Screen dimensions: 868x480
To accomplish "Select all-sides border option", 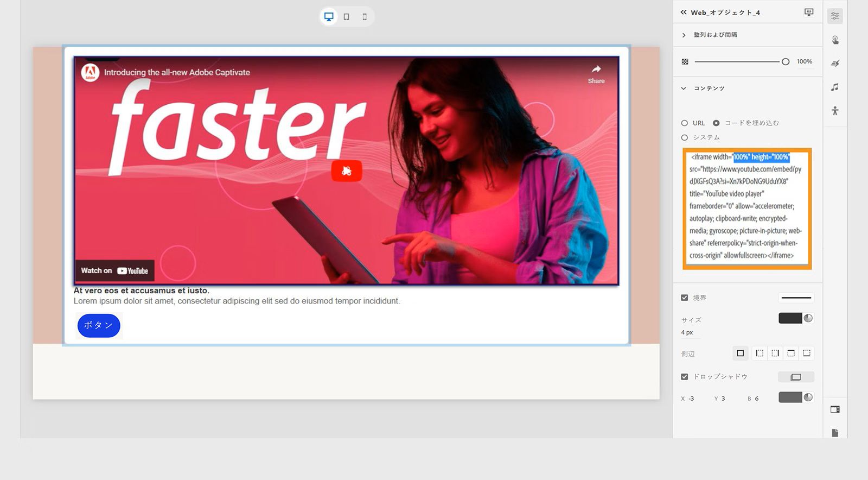I will [740, 353].
